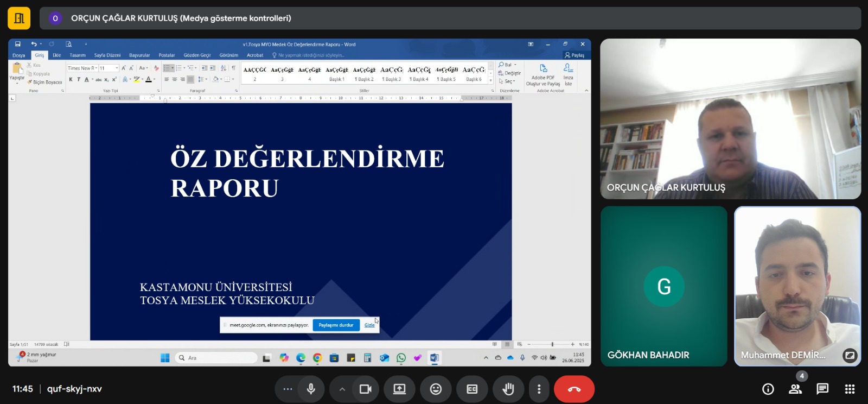
Task: Apply the Başlık 3 style
Action: pos(391,74)
